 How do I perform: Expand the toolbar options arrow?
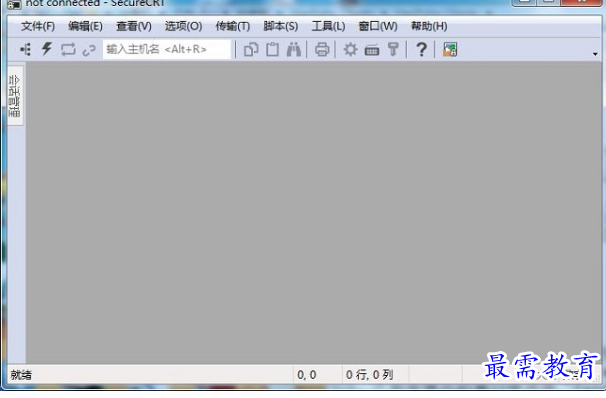pos(595,54)
